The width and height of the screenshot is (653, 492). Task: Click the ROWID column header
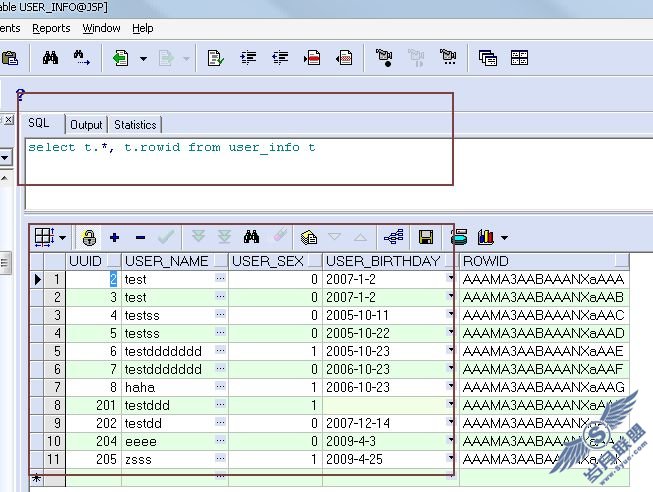(544, 261)
